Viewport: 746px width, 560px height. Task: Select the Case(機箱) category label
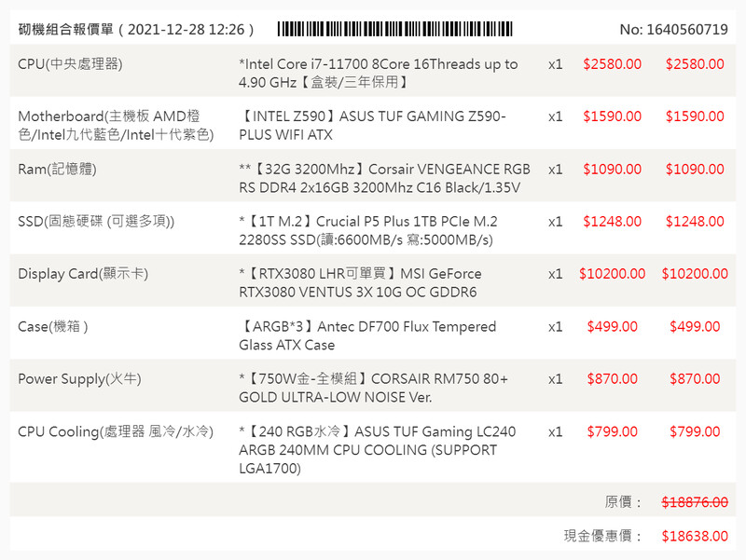[53, 326]
